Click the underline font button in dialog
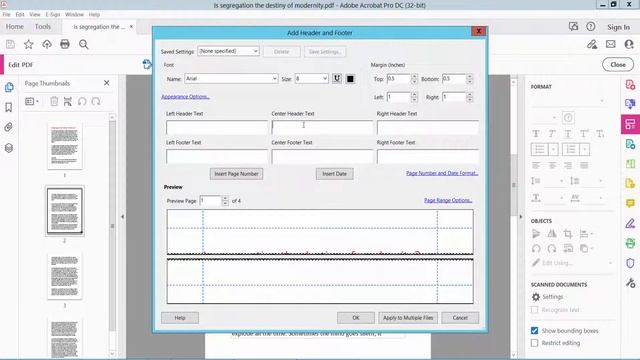This screenshot has width=640, height=360. [x=337, y=78]
